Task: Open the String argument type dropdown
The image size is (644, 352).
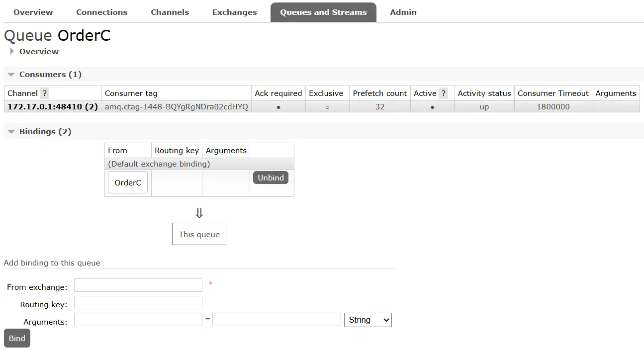Action: point(368,320)
